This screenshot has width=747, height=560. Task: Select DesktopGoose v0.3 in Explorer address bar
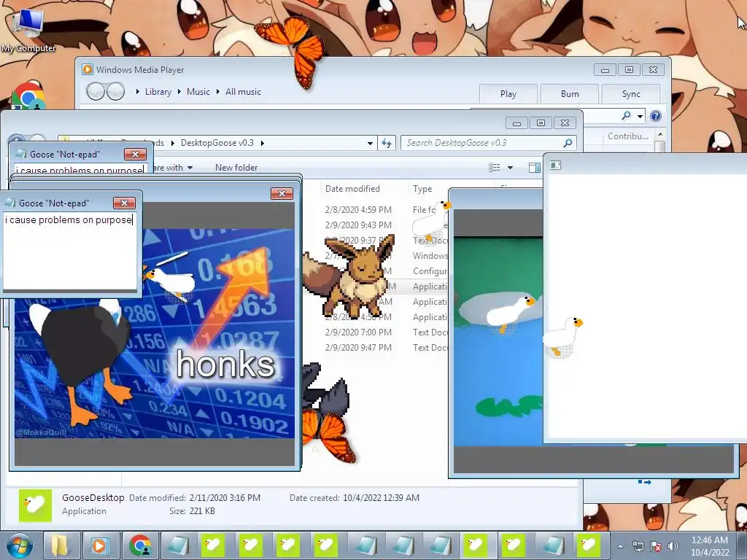pos(217,143)
